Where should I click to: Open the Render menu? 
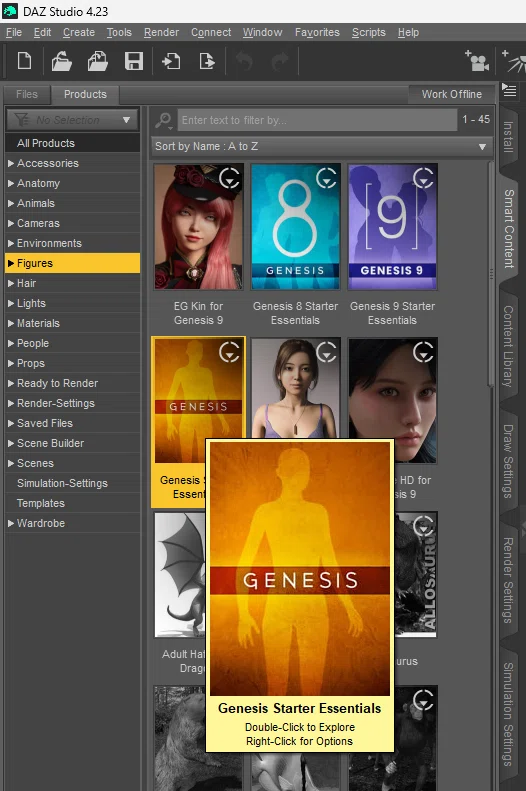[x=161, y=32]
